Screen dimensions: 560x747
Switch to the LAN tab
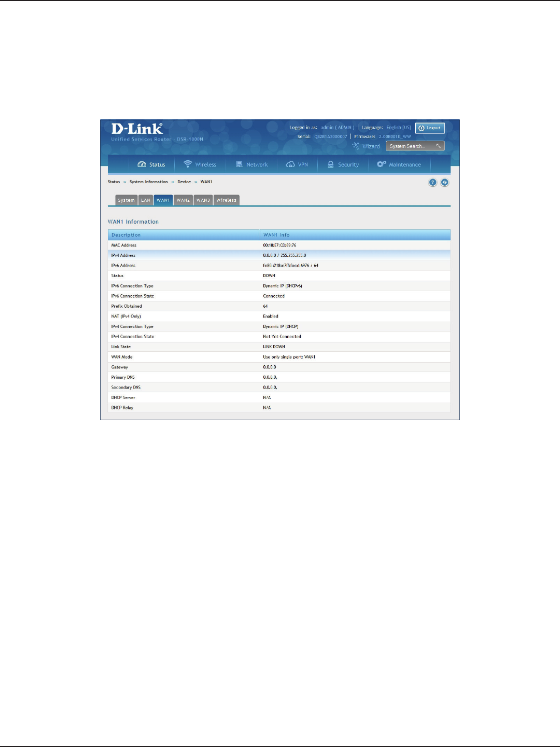[146, 200]
